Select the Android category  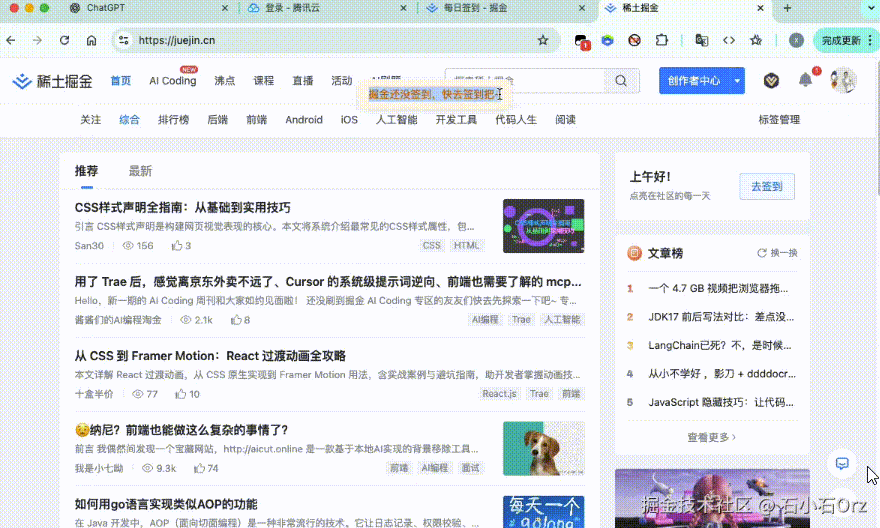pyautogui.click(x=304, y=120)
